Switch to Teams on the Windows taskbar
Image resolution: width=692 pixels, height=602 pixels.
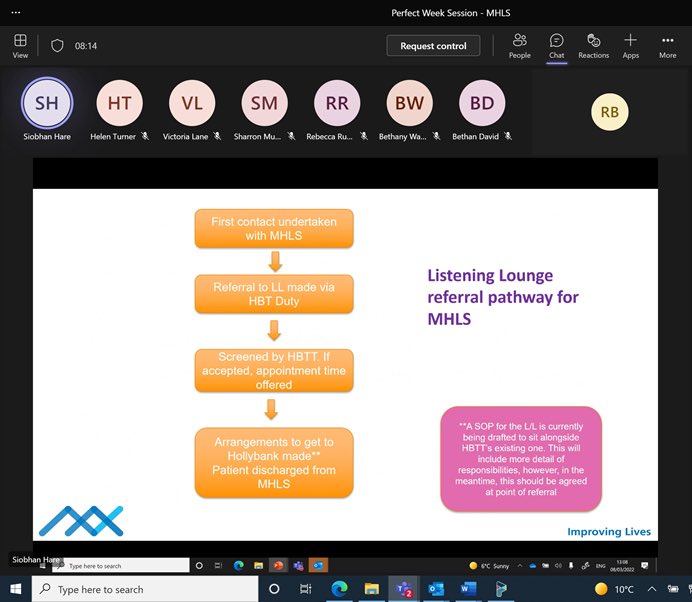pyautogui.click(x=404, y=589)
